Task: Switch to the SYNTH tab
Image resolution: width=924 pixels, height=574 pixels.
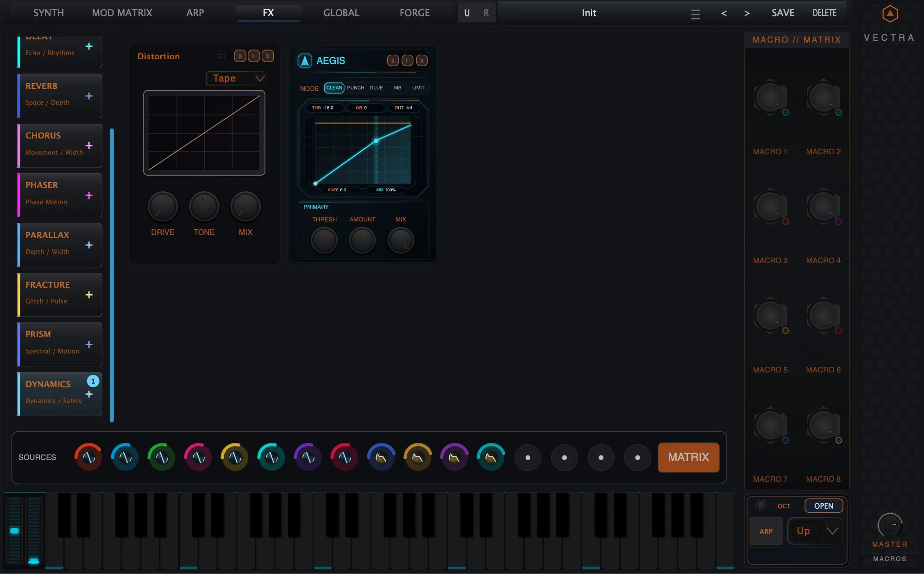Action: (x=49, y=13)
